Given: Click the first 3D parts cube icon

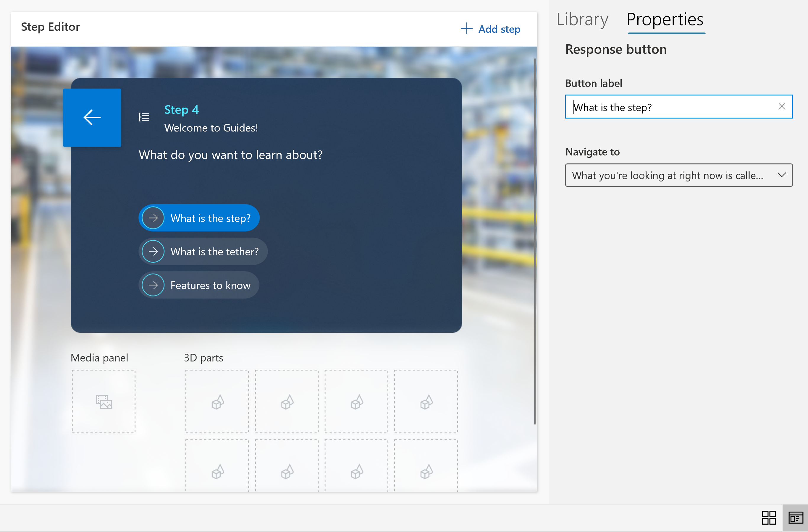Looking at the screenshot, I should coord(217,401).
